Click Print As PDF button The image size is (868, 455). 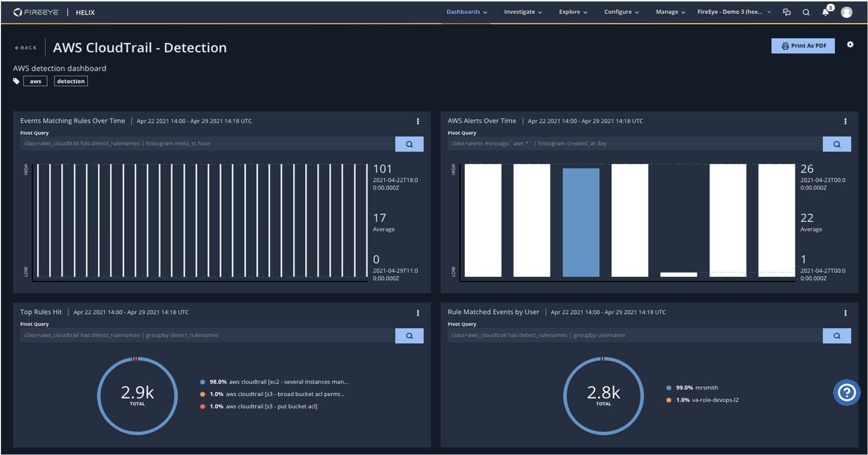[803, 46]
